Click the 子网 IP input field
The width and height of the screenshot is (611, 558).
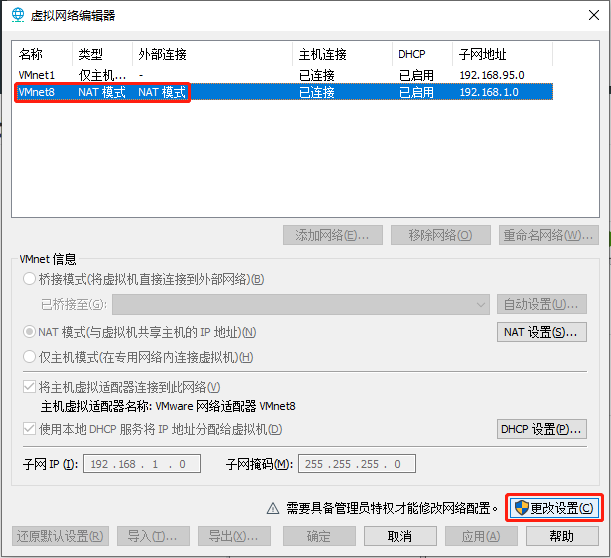(x=144, y=464)
